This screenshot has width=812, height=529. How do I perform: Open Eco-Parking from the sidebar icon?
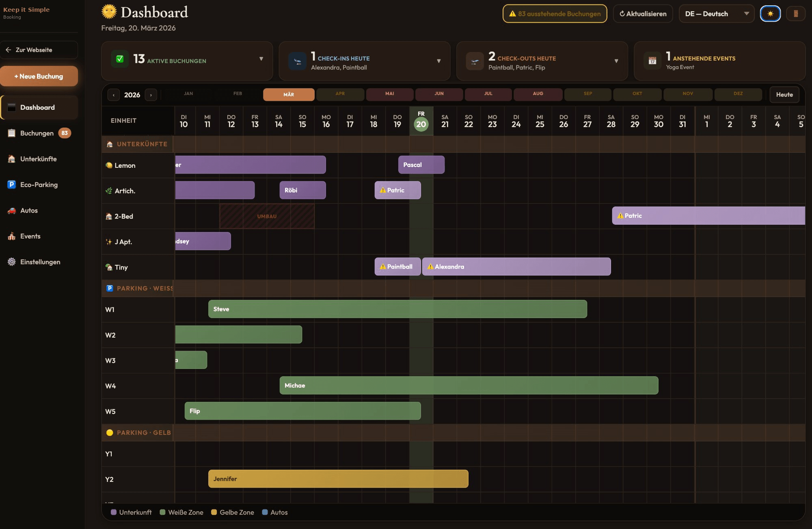pos(12,184)
